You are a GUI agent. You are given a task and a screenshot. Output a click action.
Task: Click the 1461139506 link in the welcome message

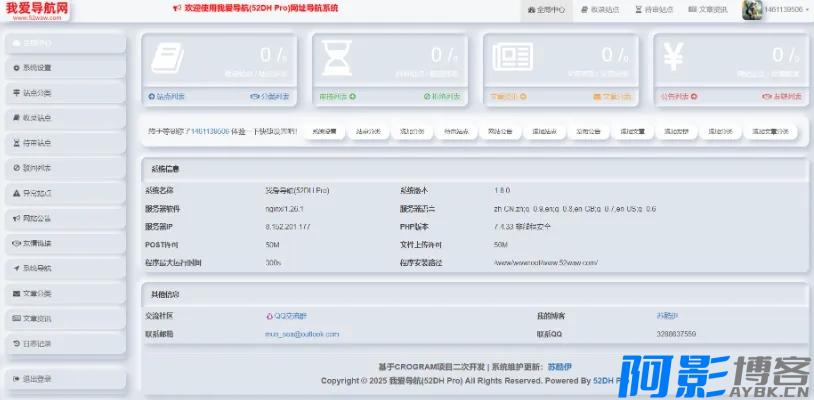(210, 132)
